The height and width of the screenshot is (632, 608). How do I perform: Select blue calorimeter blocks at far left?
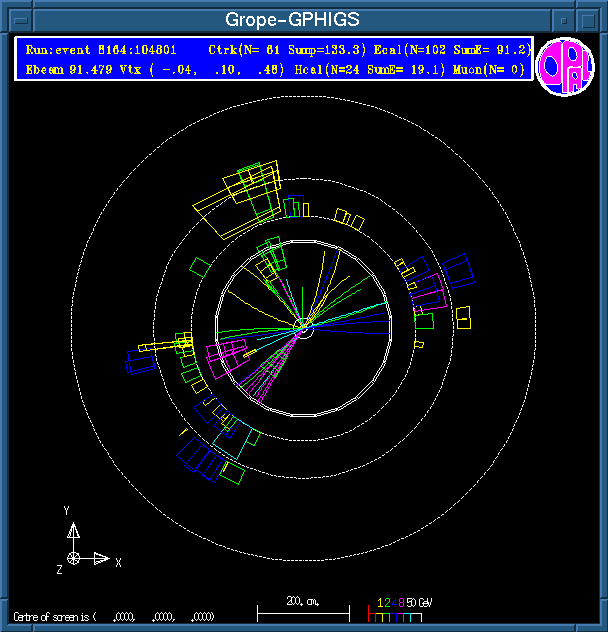point(140,361)
